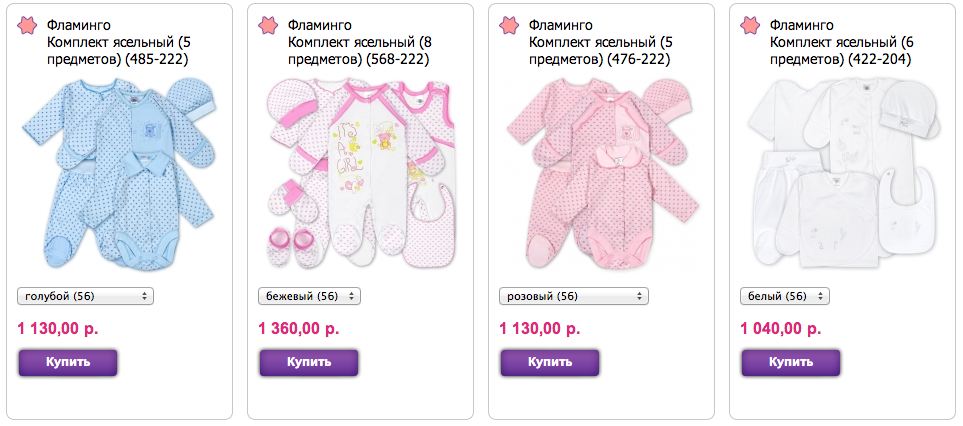This screenshot has width=963, height=426.
Task: Click star icon next to set 485-222
Action: (x=27, y=25)
